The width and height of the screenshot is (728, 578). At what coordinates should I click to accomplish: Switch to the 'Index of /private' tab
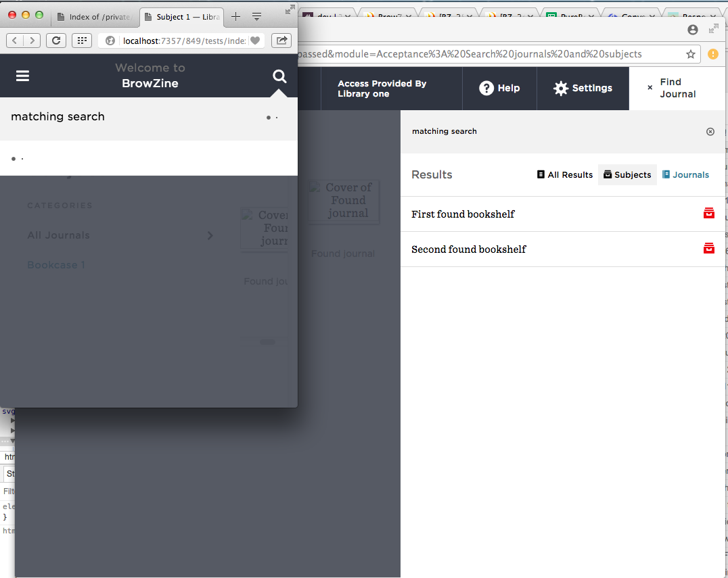95,17
